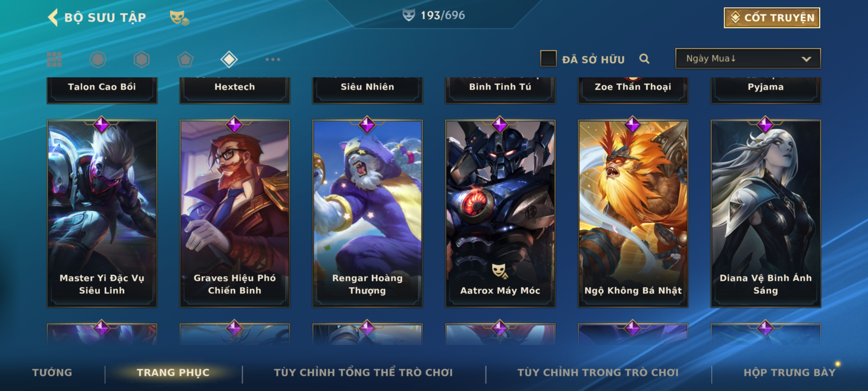Screen dimensions: 868x391
Task: Go back using the Bộ Sưu Tập arrow
Action: 53,17
